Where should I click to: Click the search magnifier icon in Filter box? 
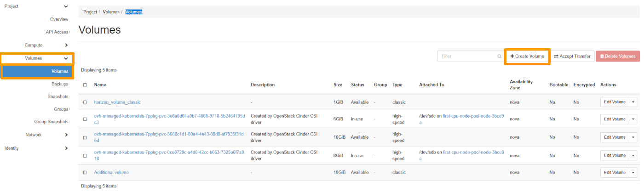[x=499, y=56]
